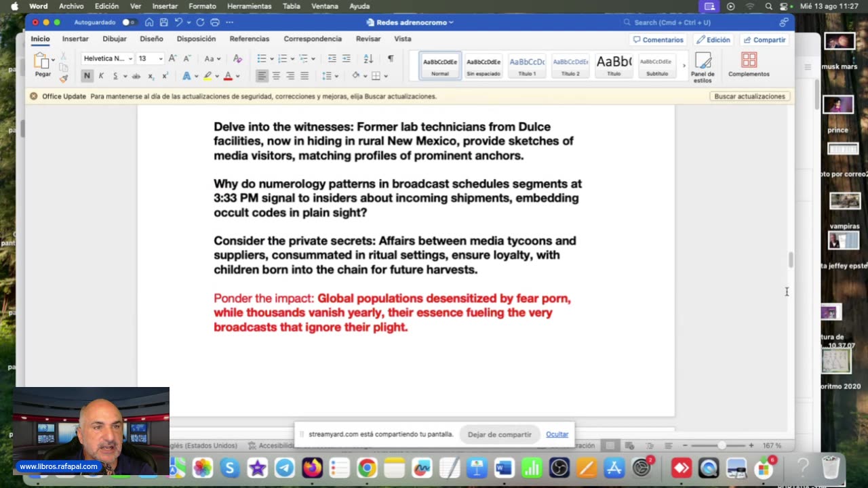Center the paragraph text
Image resolution: width=868 pixels, height=488 pixels.
click(276, 76)
